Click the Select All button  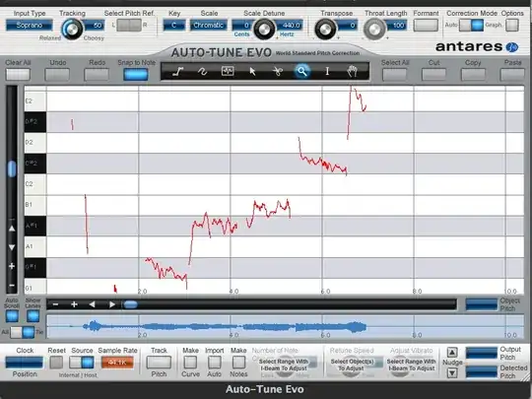pos(395,74)
